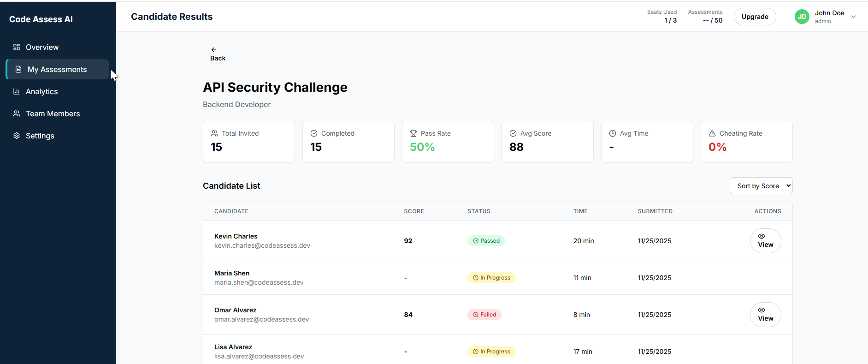
Task: Click the Code Assess AI logo text
Action: point(41,19)
